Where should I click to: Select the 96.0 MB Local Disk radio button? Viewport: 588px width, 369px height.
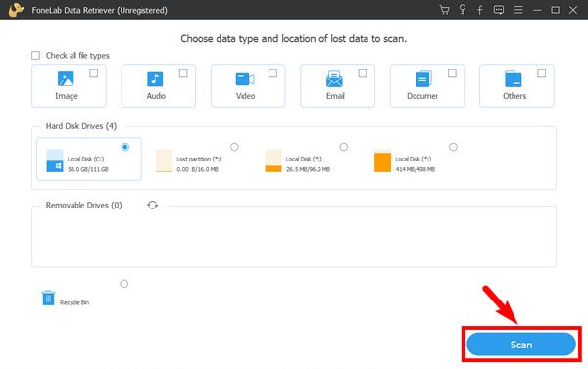[x=344, y=147]
